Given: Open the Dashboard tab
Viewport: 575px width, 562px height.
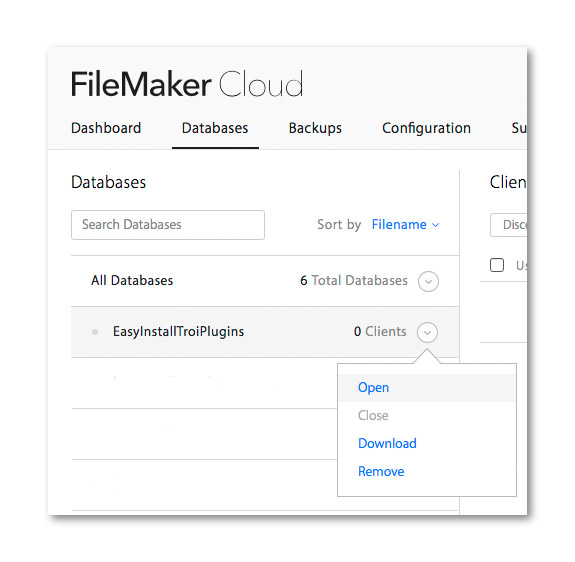Looking at the screenshot, I should 106,128.
